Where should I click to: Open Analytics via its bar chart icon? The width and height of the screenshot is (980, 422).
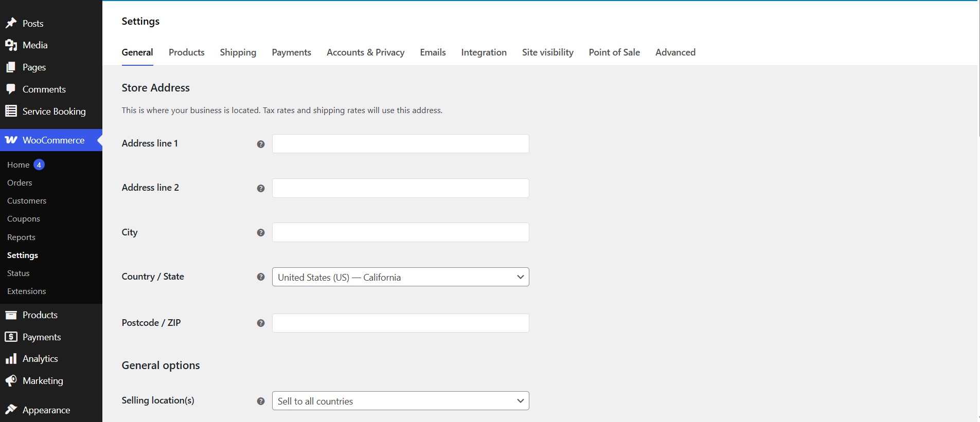click(11, 359)
